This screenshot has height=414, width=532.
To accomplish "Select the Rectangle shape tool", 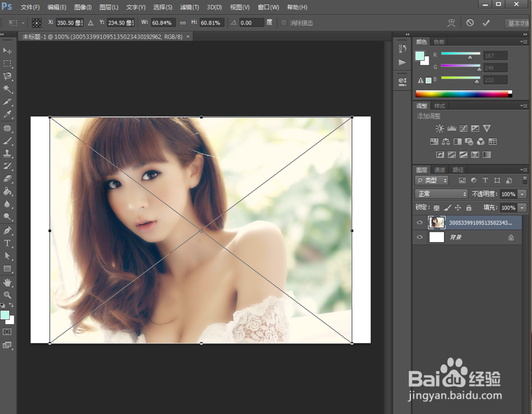I will pos(7,269).
